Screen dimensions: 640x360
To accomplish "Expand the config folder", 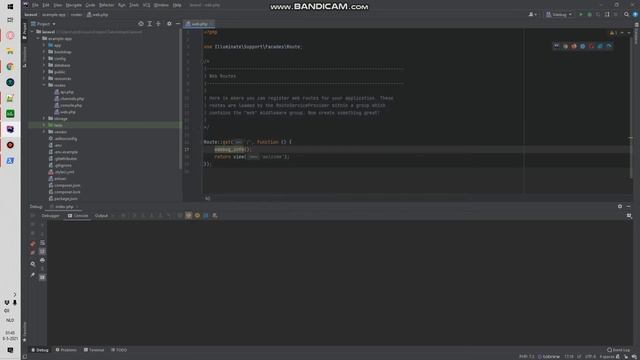I will click(44, 59).
